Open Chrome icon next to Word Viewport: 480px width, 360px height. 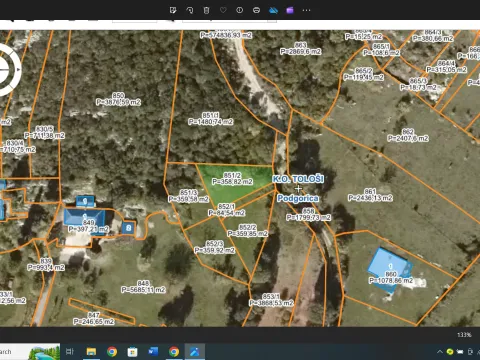point(174,351)
